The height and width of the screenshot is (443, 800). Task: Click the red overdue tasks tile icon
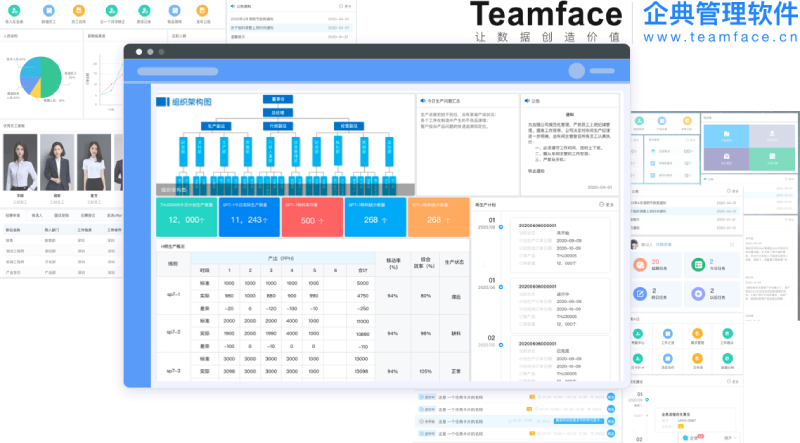click(641, 266)
